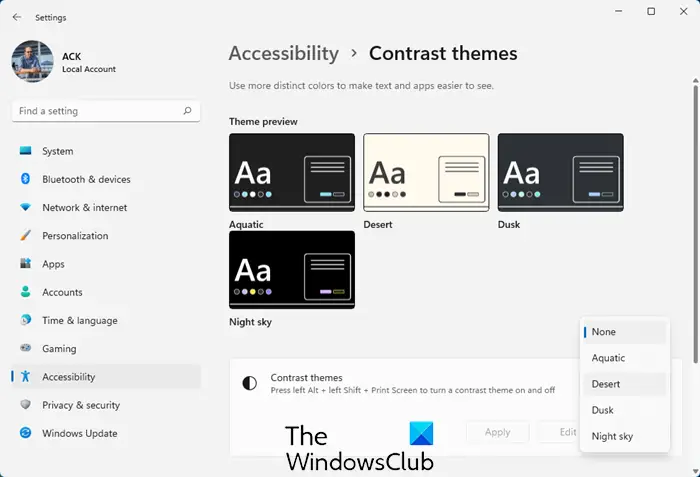Click the System monitor icon in sidebar
Screen dimensions: 700x478
click(x=25, y=151)
